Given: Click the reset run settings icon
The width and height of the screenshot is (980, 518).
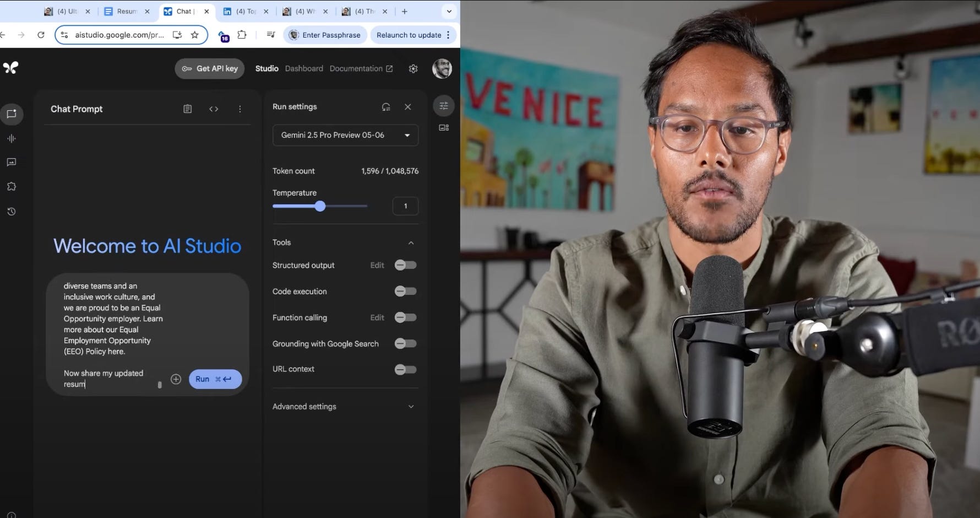Looking at the screenshot, I should click(386, 107).
